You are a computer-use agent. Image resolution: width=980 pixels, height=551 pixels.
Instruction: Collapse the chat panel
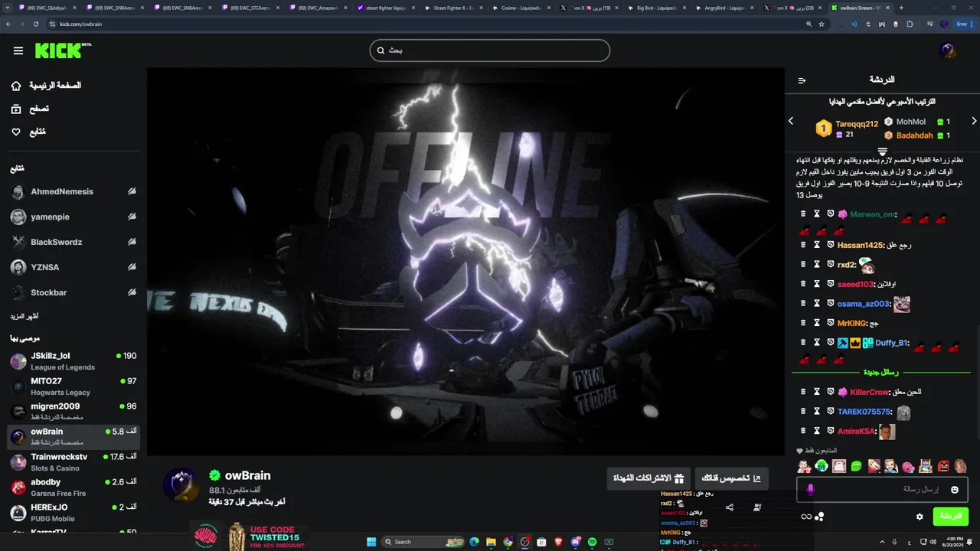tap(802, 80)
